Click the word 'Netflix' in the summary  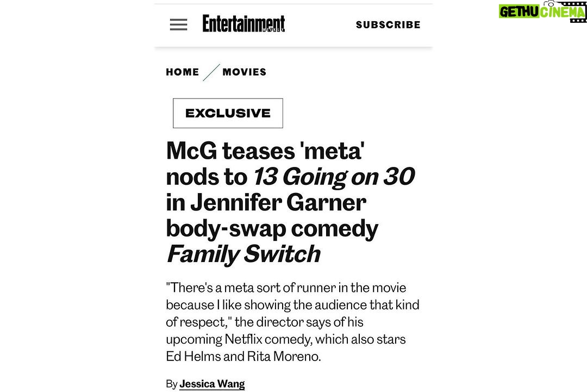point(243,339)
